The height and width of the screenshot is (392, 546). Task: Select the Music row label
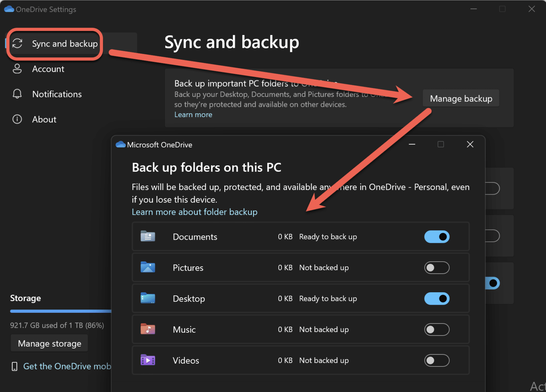[184, 330]
